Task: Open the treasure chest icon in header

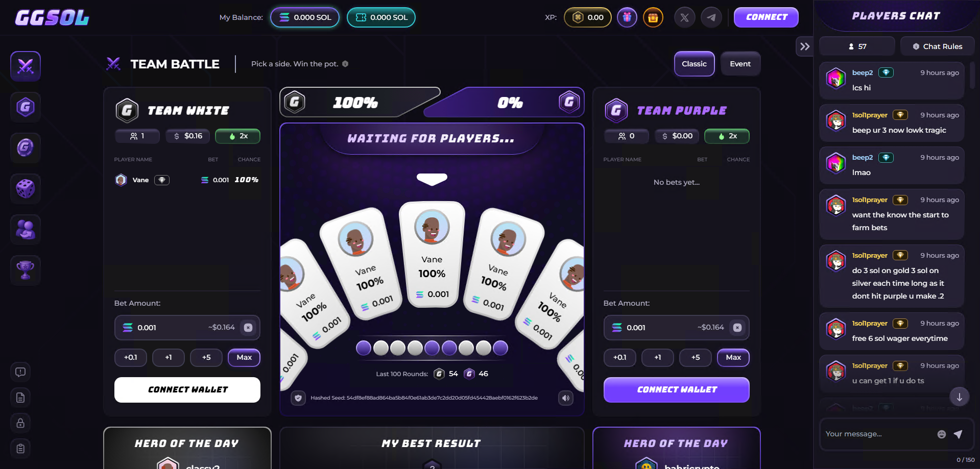Action: coord(653,17)
